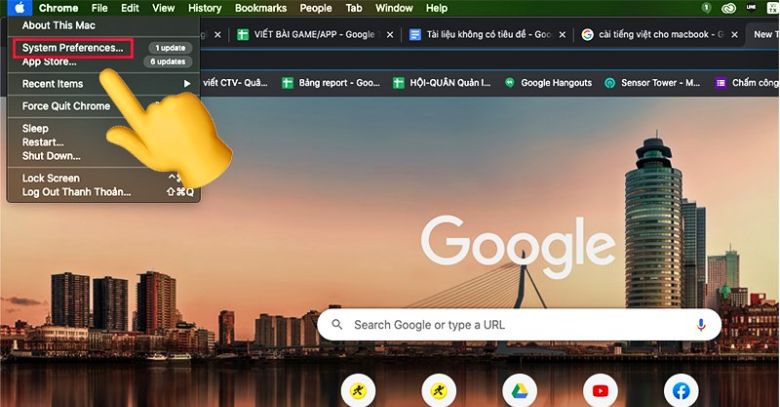Open the Help menu
The image size is (780, 407).
436,8
